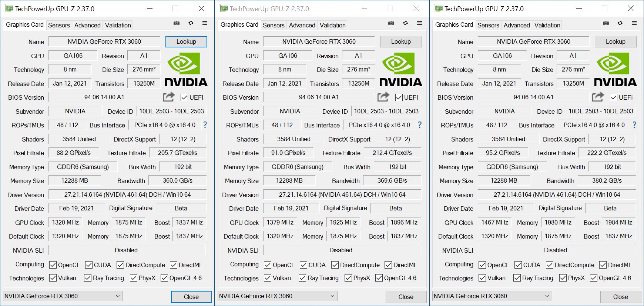This screenshot has height=306, width=644.
Task: Click Close button at bottom of right window
Action: click(621, 297)
